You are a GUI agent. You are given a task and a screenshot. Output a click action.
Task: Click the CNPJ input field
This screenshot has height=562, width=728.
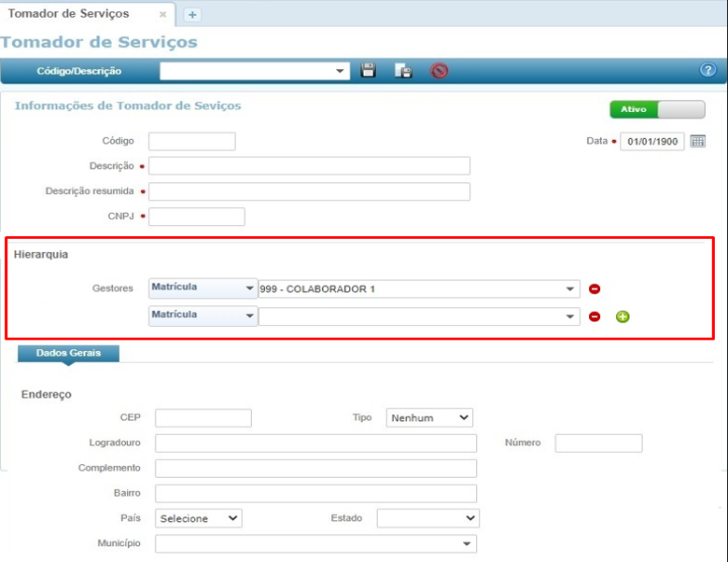tap(197, 217)
